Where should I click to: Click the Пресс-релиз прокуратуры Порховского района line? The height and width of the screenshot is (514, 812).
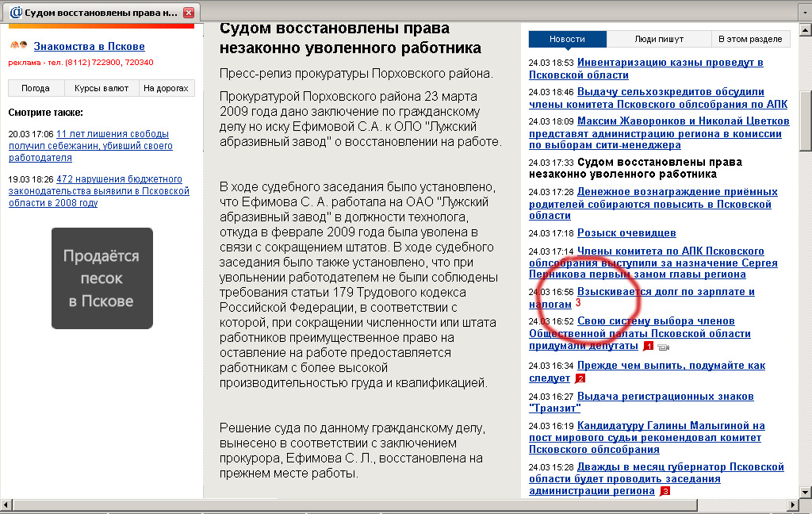click(356, 74)
